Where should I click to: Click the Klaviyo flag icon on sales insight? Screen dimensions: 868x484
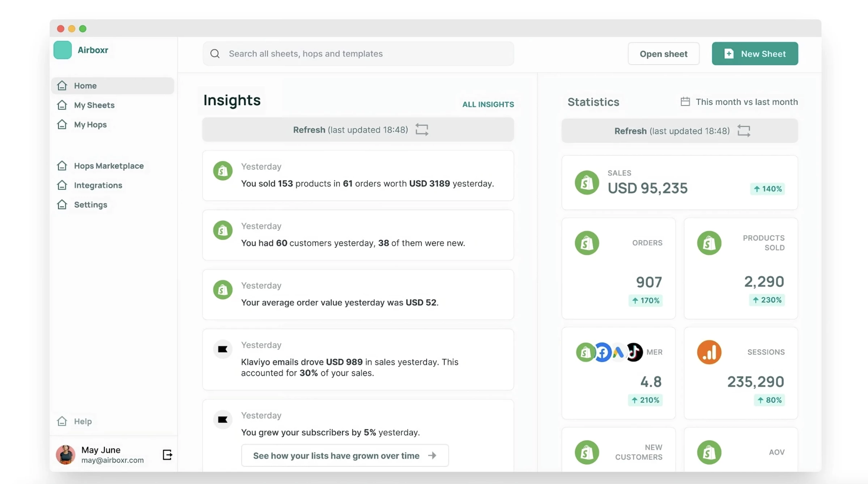tap(222, 349)
